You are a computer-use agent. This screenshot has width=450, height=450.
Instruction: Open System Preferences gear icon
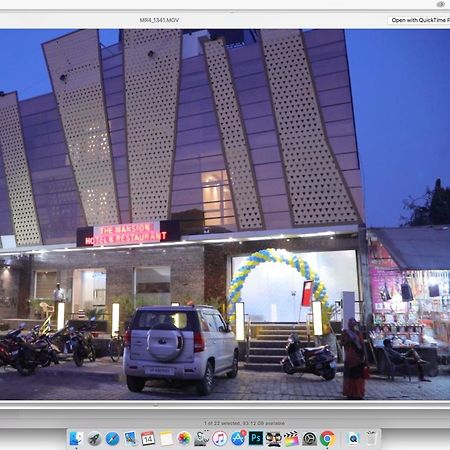(x=309, y=439)
